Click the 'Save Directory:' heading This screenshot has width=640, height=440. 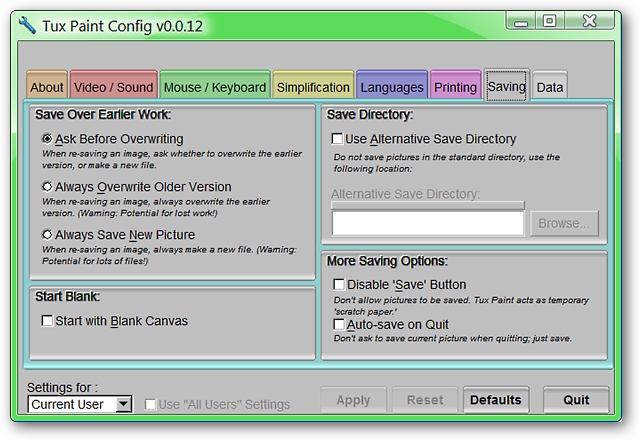[370, 115]
